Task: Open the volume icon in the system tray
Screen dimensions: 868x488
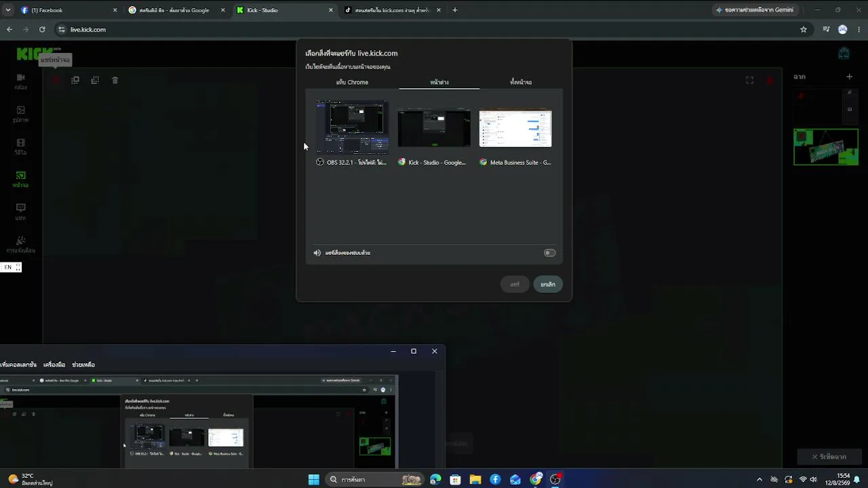Action: (813, 479)
